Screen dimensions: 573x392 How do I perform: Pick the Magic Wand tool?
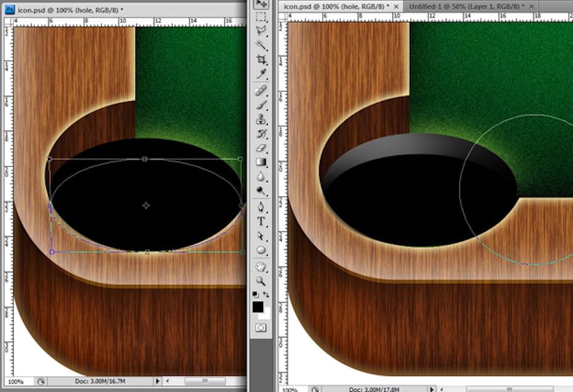[261, 45]
